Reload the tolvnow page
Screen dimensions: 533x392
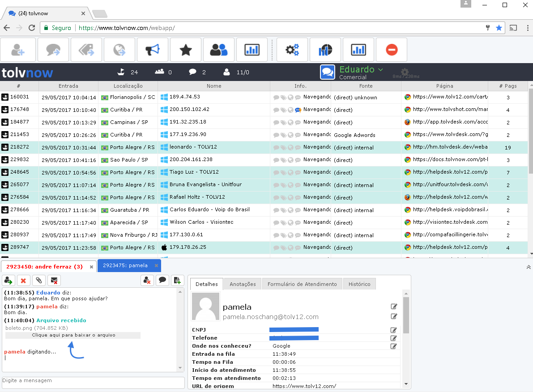pos(32,28)
